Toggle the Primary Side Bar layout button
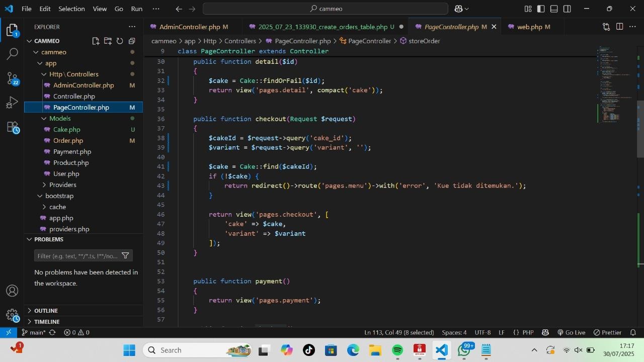Screen dimensions: 644x362 (541, 9)
